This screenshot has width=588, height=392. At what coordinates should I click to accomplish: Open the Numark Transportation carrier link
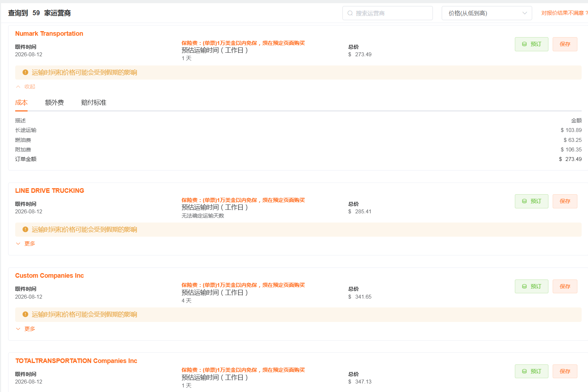click(x=49, y=34)
